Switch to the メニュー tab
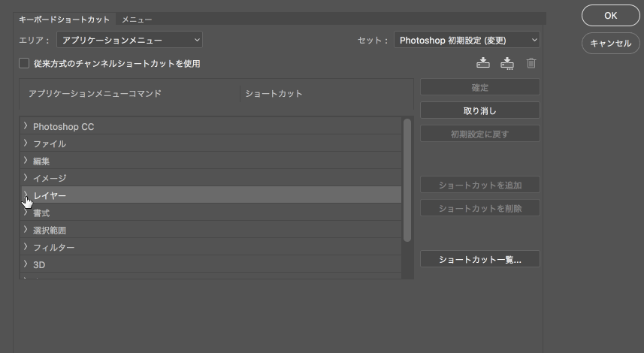644x353 pixels. 137,20
